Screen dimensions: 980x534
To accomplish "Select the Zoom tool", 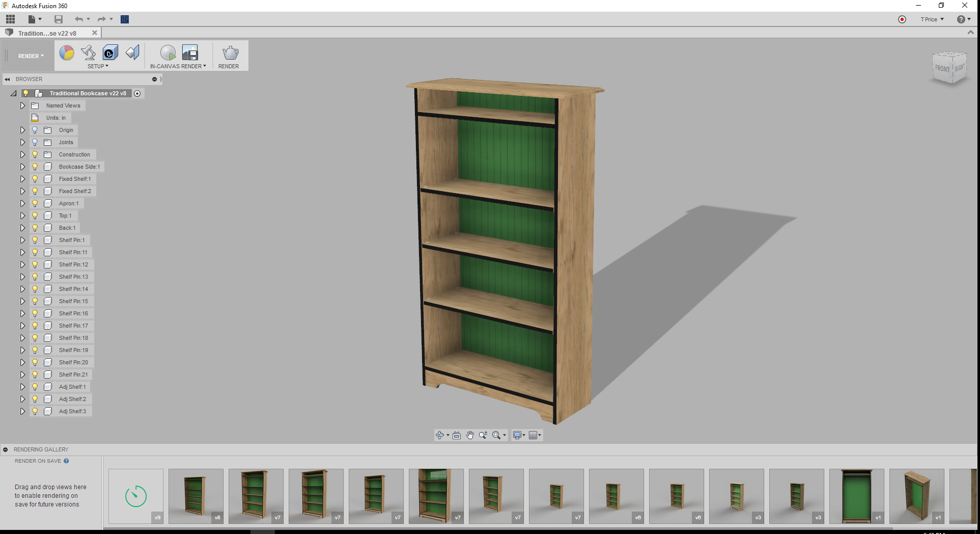I will [x=483, y=435].
